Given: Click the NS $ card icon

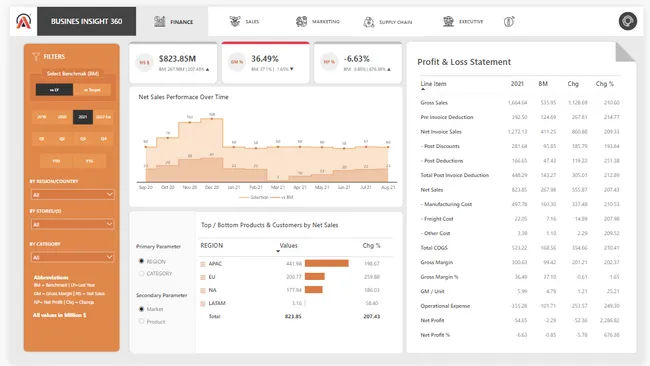Looking at the screenshot, I should (144, 63).
